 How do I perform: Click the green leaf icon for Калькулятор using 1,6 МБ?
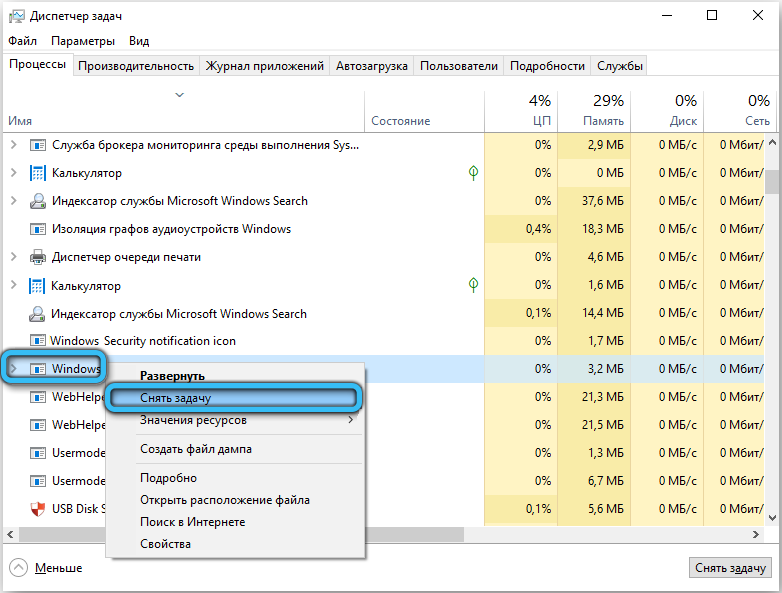tap(473, 285)
